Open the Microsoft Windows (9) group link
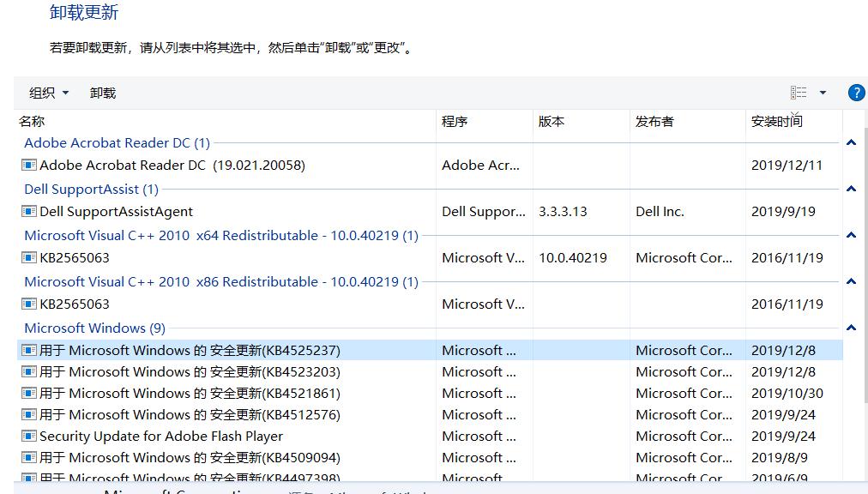 coord(94,328)
